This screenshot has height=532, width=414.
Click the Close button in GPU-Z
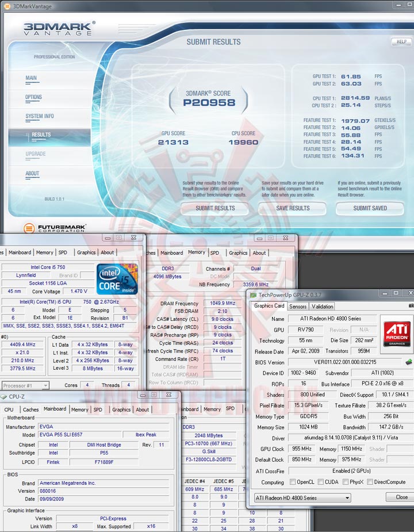point(401,497)
